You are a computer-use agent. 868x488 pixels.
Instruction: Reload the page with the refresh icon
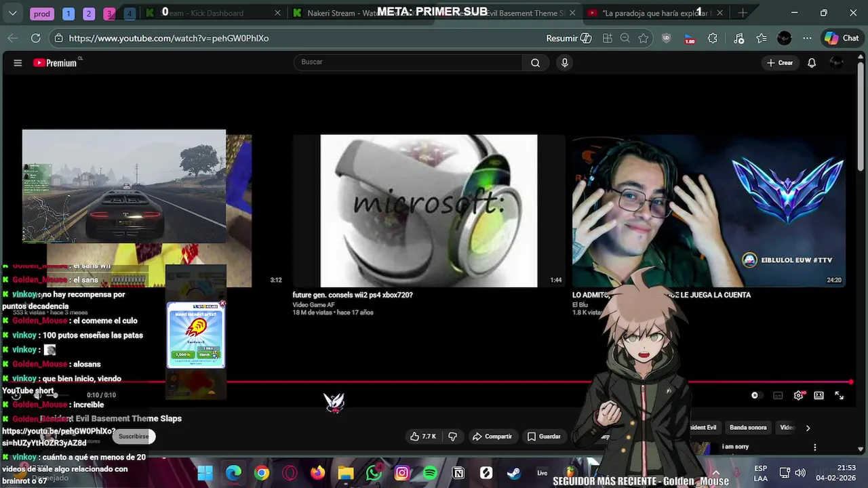click(x=35, y=39)
